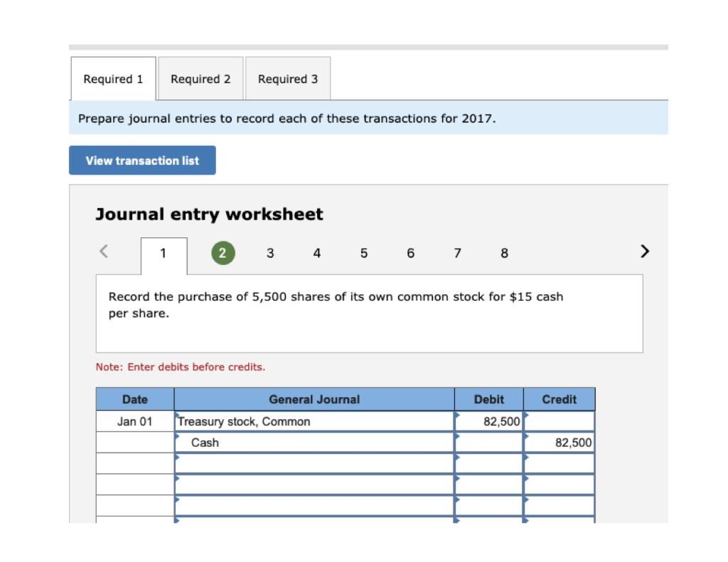The height and width of the screenshot is (562, 728).
Task: Open journal entry 8
Action: pos(504,253)
